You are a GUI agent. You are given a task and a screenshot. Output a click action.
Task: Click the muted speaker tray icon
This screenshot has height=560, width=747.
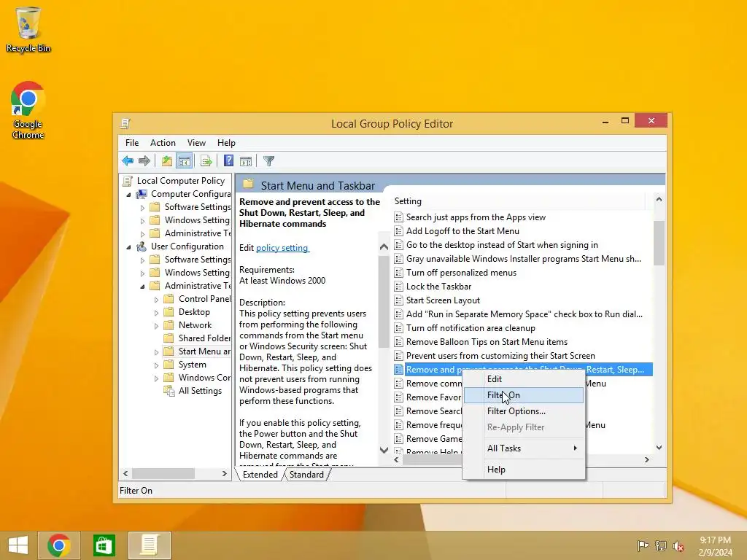coord(678,545)
